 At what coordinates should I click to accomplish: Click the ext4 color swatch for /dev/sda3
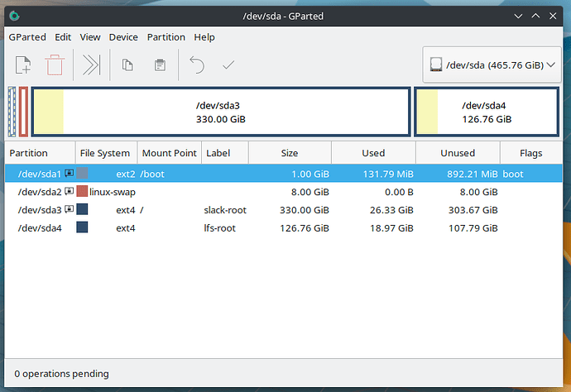coord(82,209)
